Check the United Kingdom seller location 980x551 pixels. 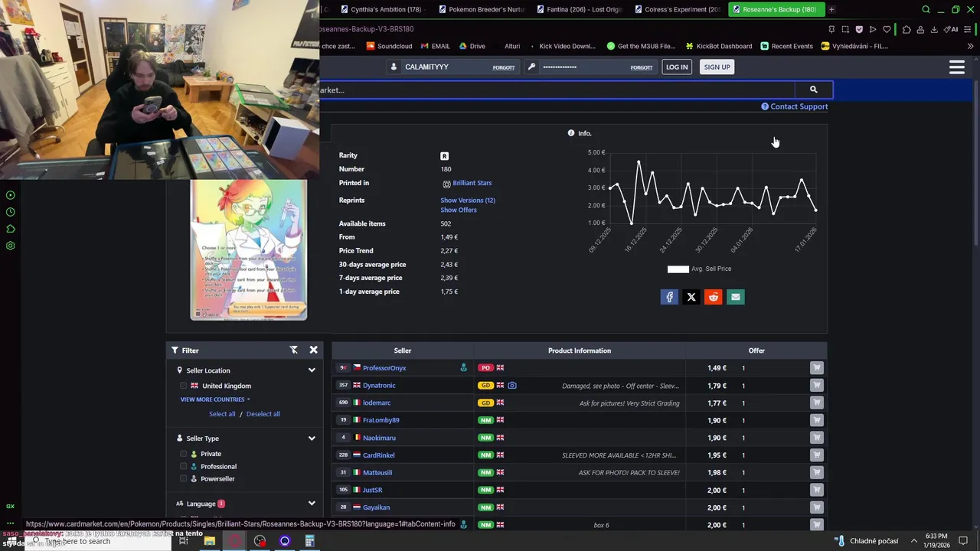(183, 386)
